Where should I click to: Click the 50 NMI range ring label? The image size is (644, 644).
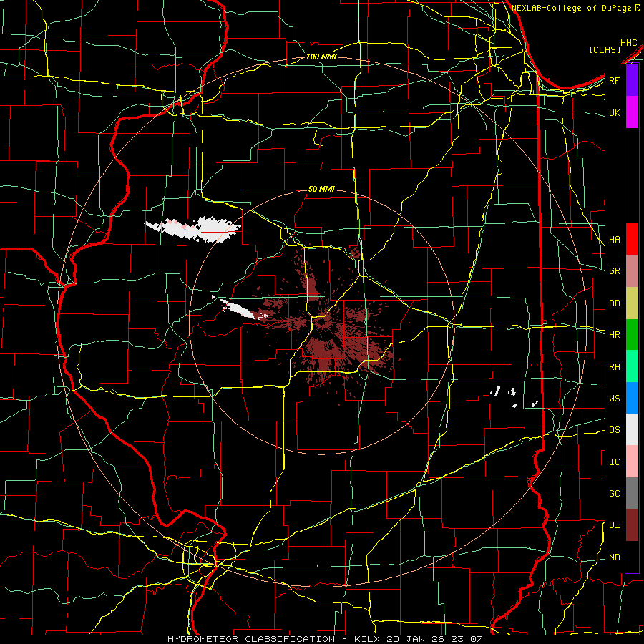321,189
